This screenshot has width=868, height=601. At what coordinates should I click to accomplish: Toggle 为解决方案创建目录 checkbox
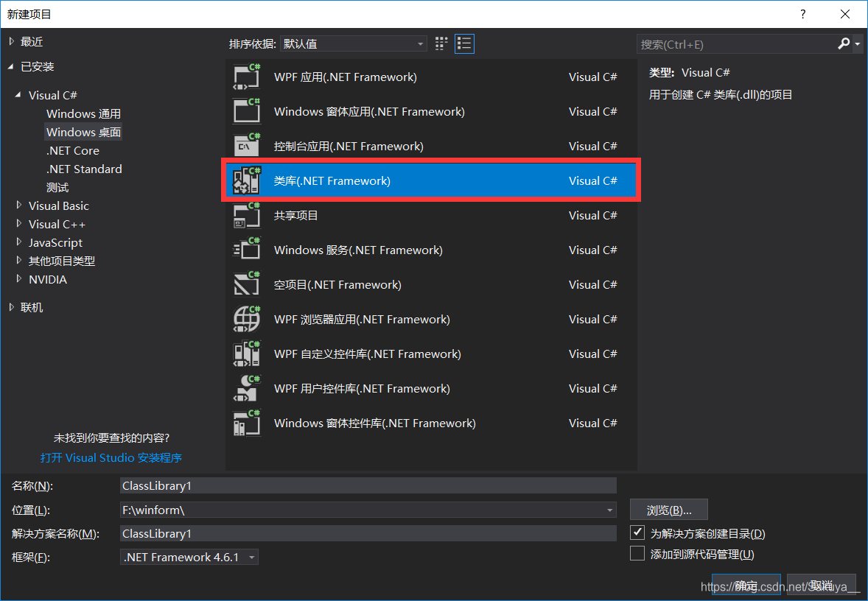(x=637, y=533)
